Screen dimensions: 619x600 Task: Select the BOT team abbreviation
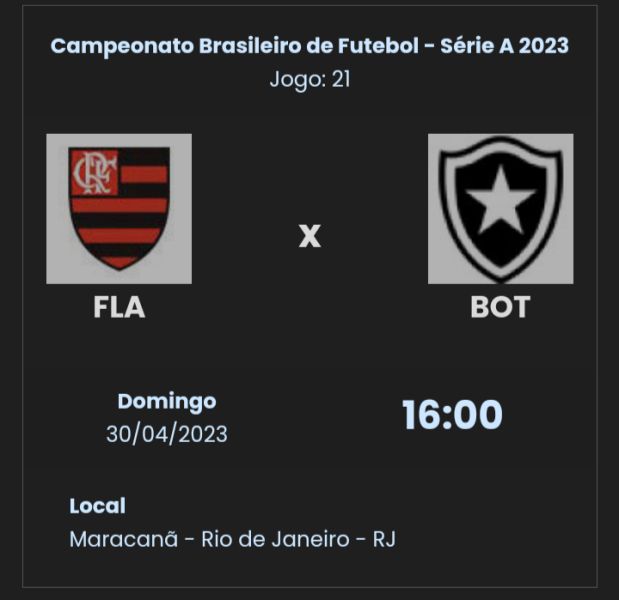pyautogui.click(x=500, y=308)
